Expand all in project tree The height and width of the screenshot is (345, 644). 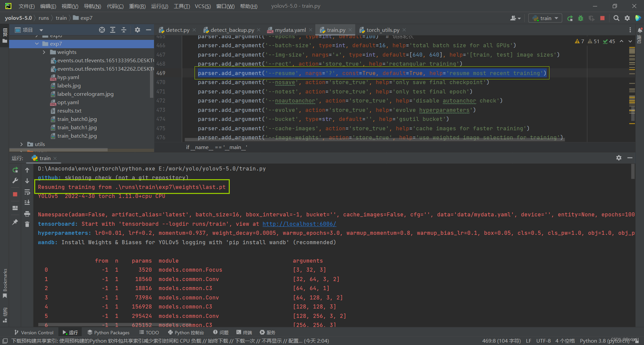pyautogui.click(x=113, y=30)
